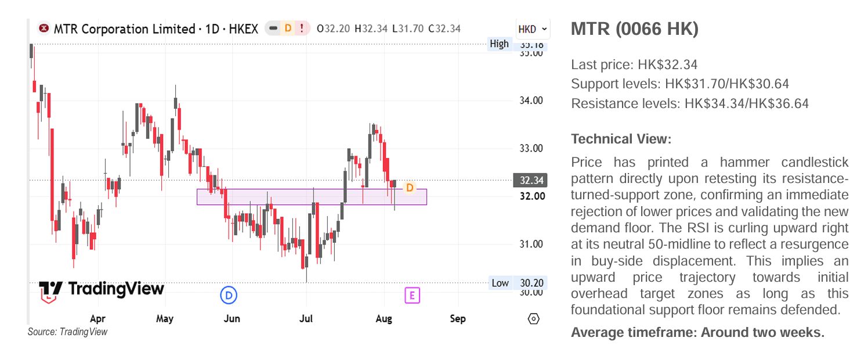This screenshot has height=352, width=868.
Task: Click the 31.00 price axis label
Action: click(531, 244)
